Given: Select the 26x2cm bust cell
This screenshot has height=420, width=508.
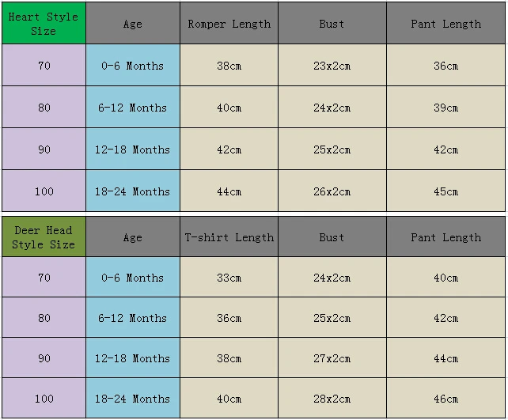Looking at the screenshot, I should coord(332,191).
